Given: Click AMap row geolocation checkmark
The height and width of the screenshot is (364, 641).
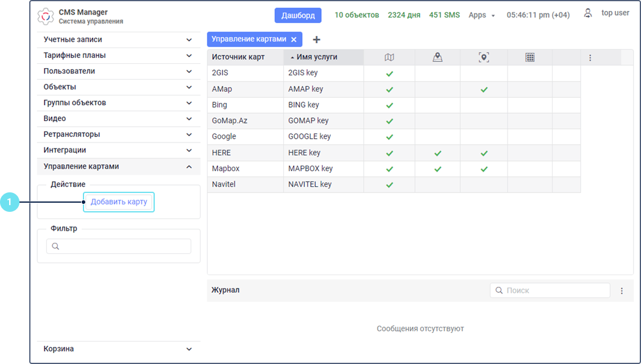Looking at the screenshot, I should point(484,89).
